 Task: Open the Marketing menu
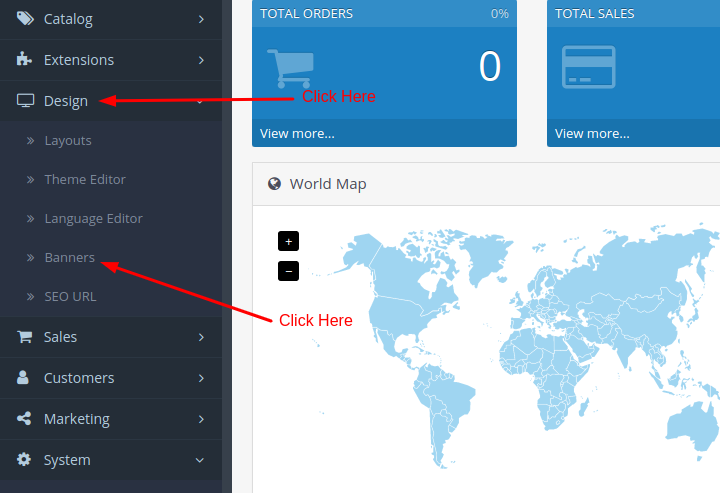[x=111, y=419]
